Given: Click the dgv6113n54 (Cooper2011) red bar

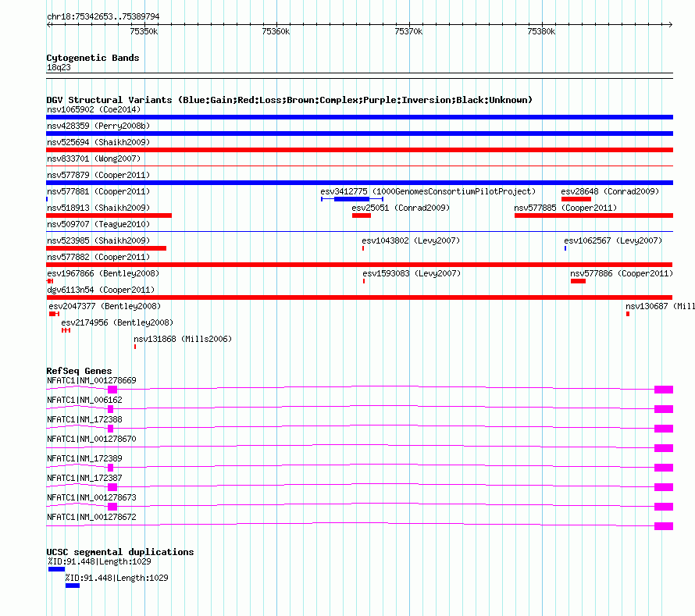Looking at the screenshot, I should coord(359,297).
